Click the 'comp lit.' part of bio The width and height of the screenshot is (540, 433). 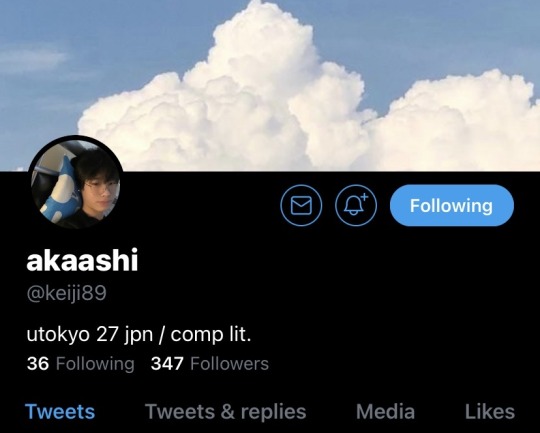tap(211, 334)
